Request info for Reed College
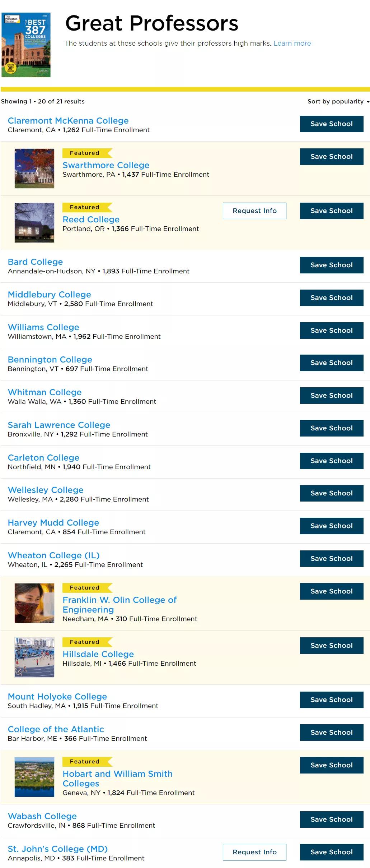Image resolution: width=370 pixels, height=868 pixels. [254, 211]
